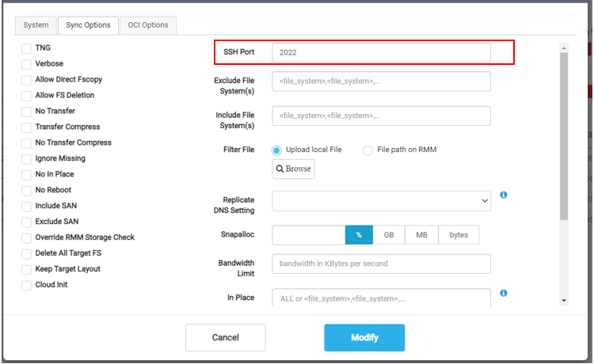Focus Exclude File System(s) field

coord(381,82)
